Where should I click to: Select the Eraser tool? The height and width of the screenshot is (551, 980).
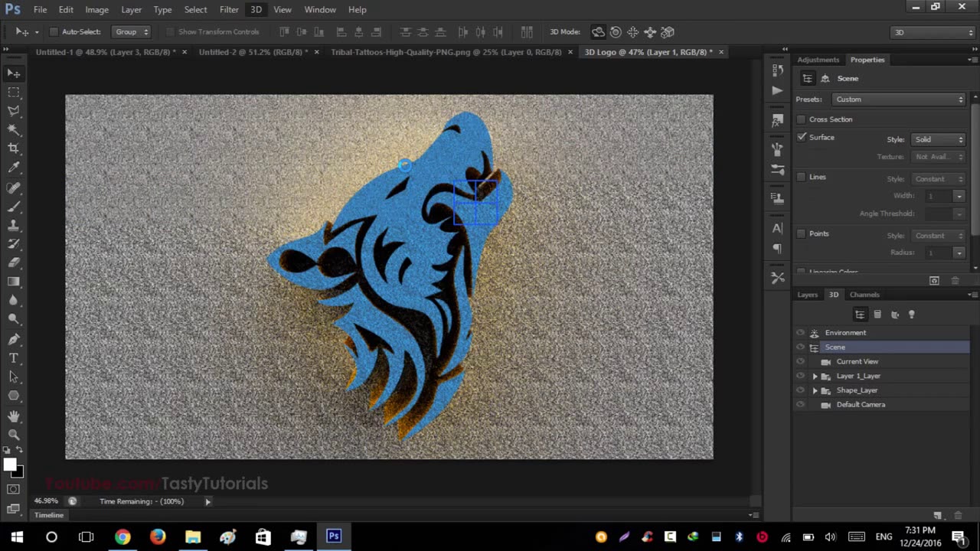[x=14, y=262]
